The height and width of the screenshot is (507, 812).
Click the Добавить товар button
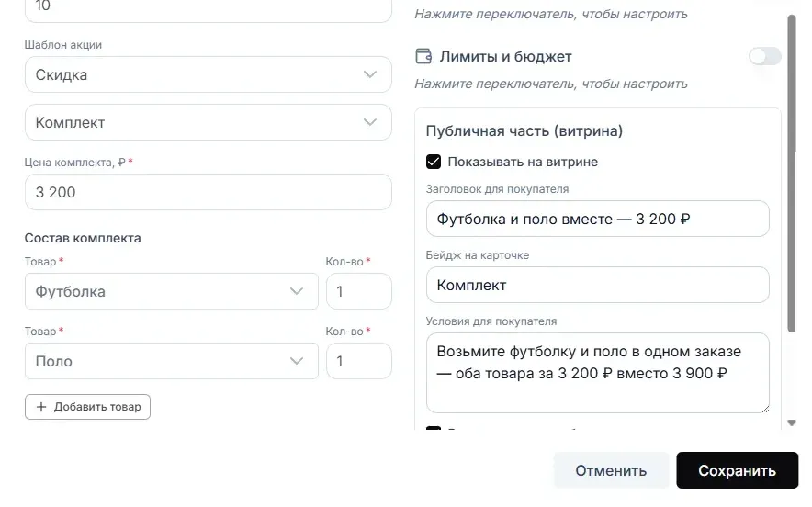[87, 407]
